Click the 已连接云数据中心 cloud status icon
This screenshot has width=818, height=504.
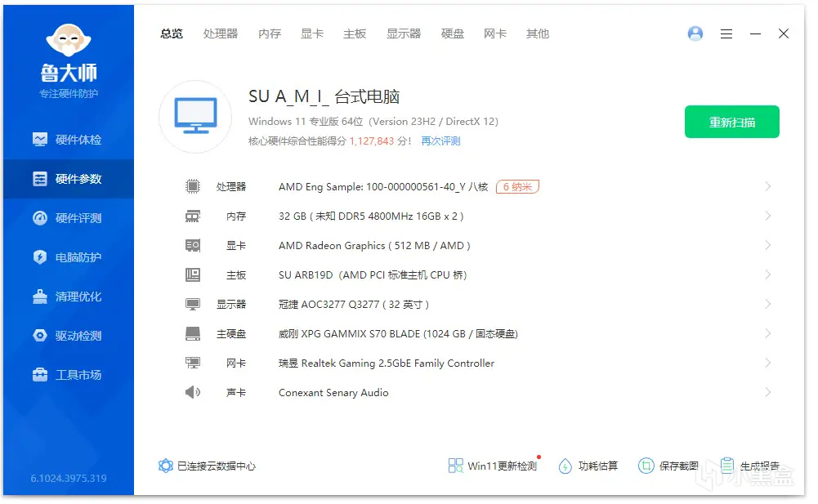(x=165, y=466)
